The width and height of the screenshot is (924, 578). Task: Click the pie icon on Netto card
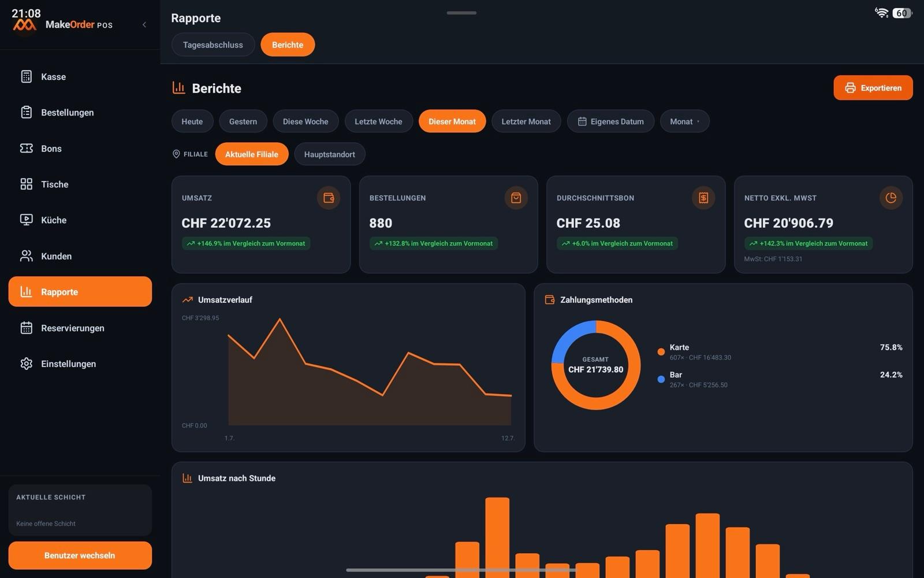click(891, 198)
